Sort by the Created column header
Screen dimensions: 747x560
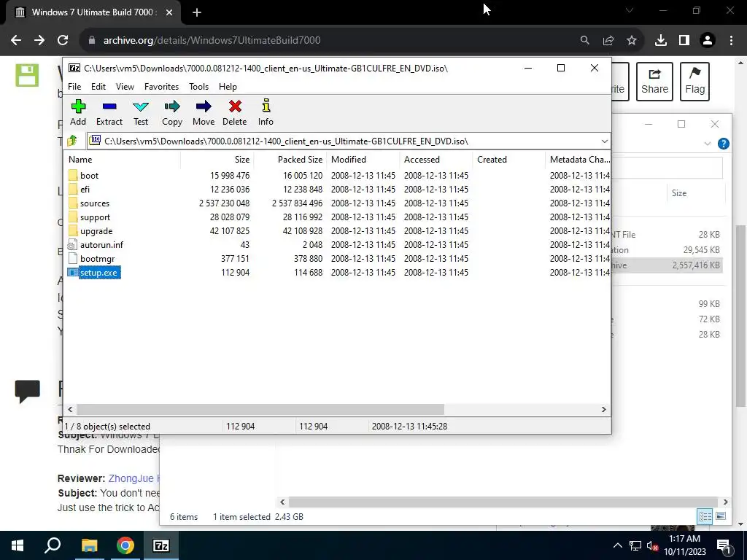click(508, 160)
